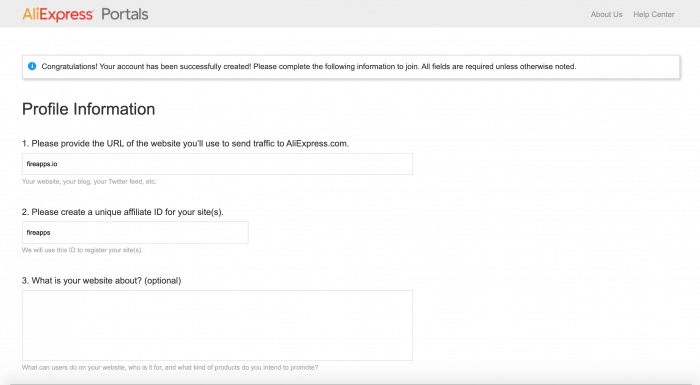This screenshot has width=700, height=385.
Task: Click the hint text below URL field
Action: pyautogui.click(x=89, y=182)
